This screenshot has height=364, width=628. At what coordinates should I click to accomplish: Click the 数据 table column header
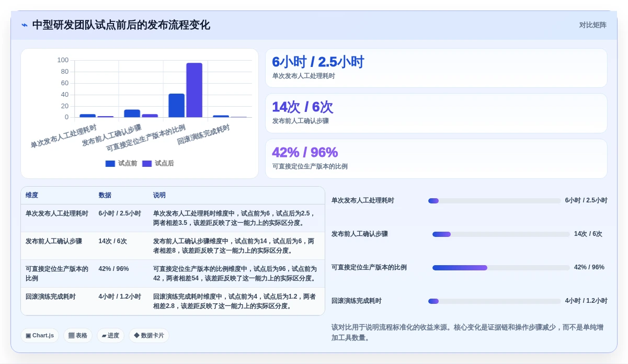[x=105, y=195]
